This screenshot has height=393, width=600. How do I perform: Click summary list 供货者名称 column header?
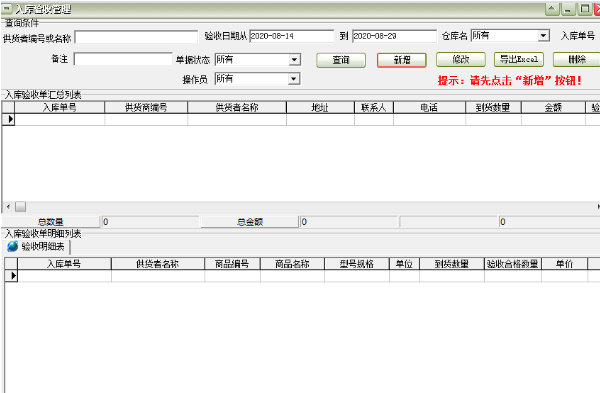pos(237,108)
